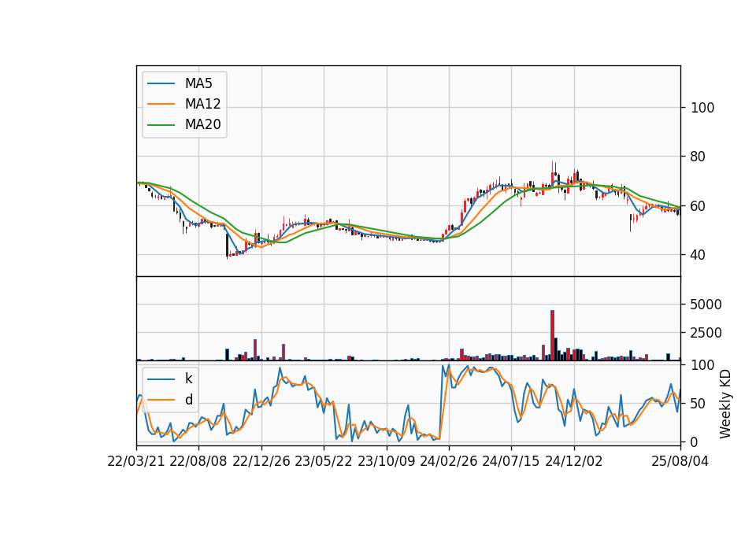
Task: Click the 23/10/09 date tick label
Action: pos(386,461)
